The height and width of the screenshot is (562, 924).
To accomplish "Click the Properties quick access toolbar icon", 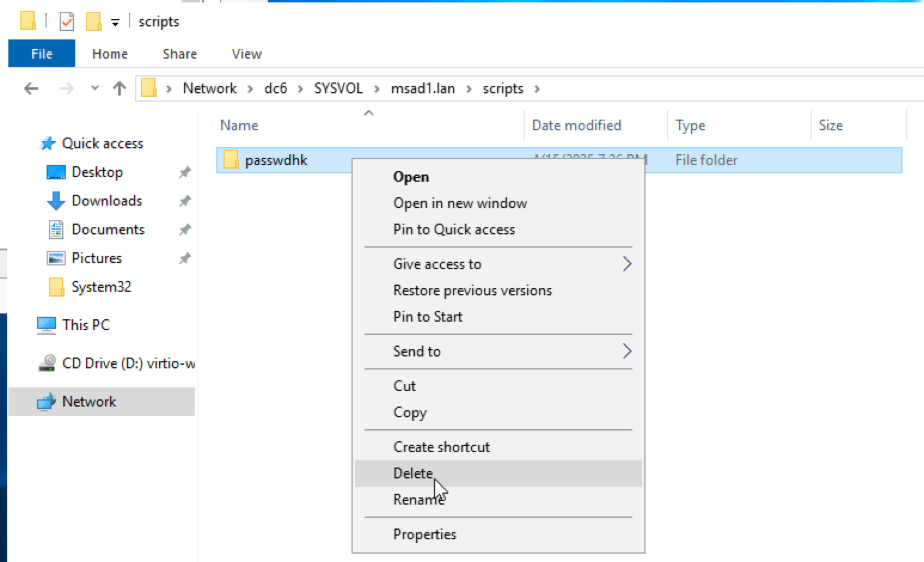I will (x=67, y=22).
